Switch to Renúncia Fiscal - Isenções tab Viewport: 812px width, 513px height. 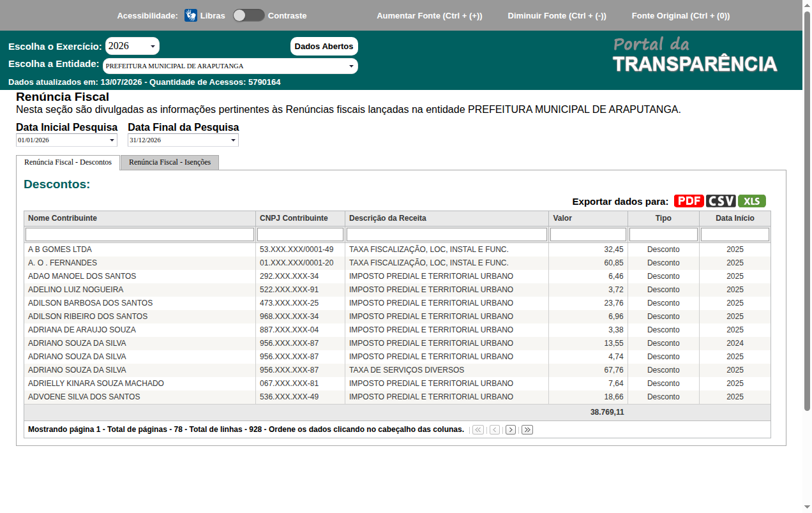pyautogui.click(x=170, y=162)
